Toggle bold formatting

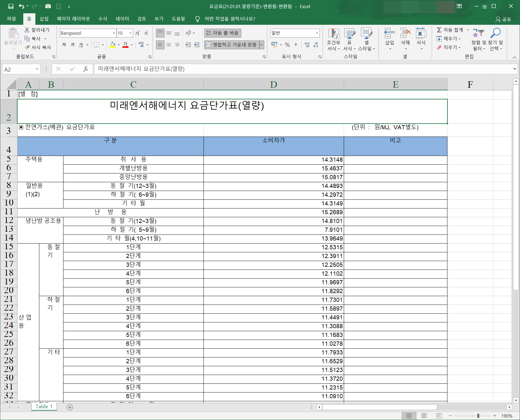64,45
